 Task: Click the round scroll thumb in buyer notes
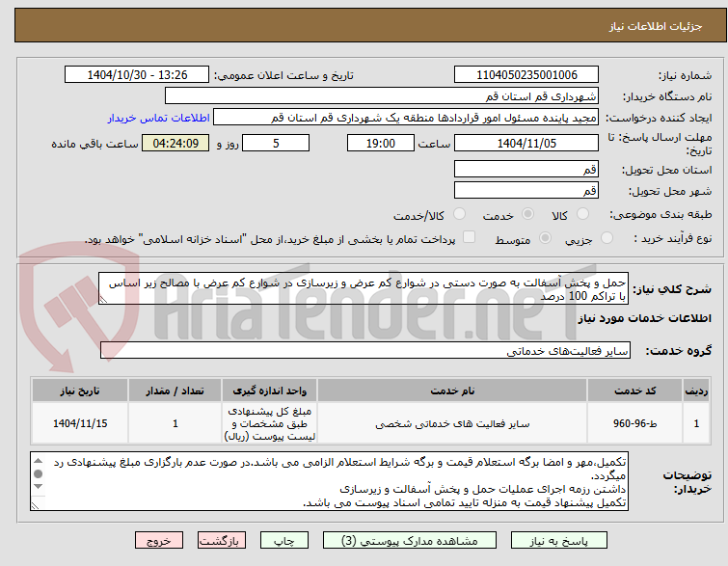38,473
